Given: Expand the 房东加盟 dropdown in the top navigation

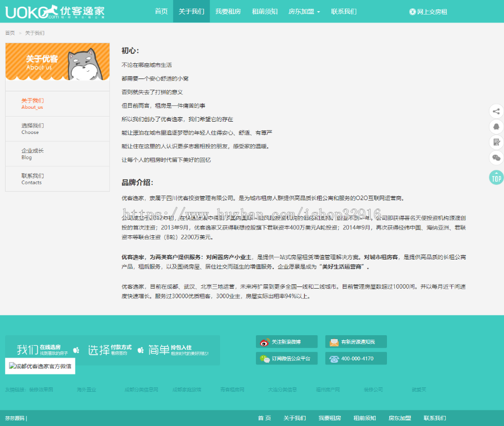Looking at the screenshot, I should (x=303, y=11).
